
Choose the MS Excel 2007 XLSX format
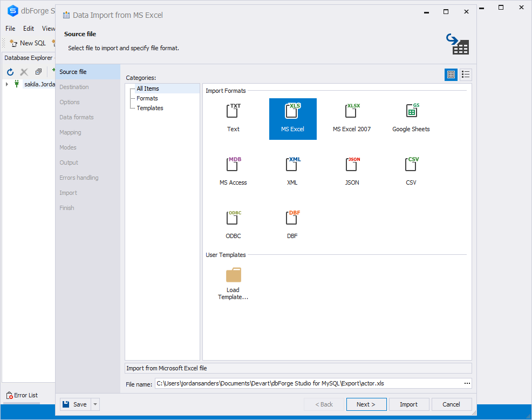[x=352, y=119]
